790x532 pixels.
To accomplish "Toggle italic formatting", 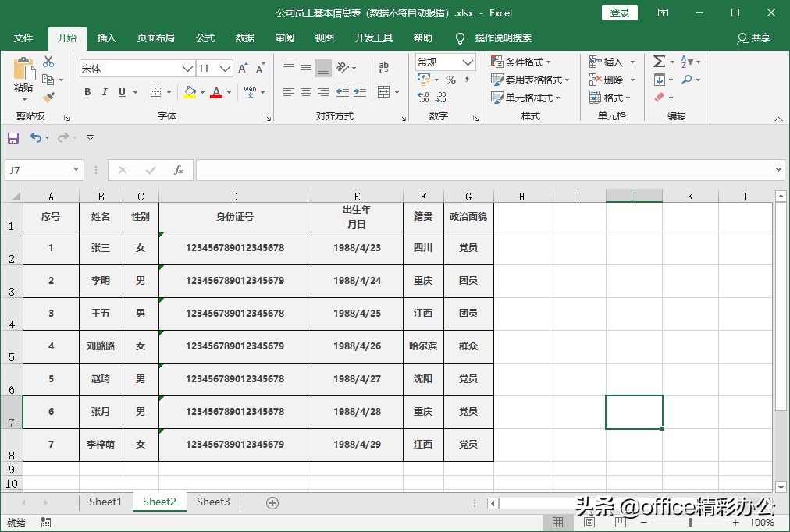I will point(105,92).
